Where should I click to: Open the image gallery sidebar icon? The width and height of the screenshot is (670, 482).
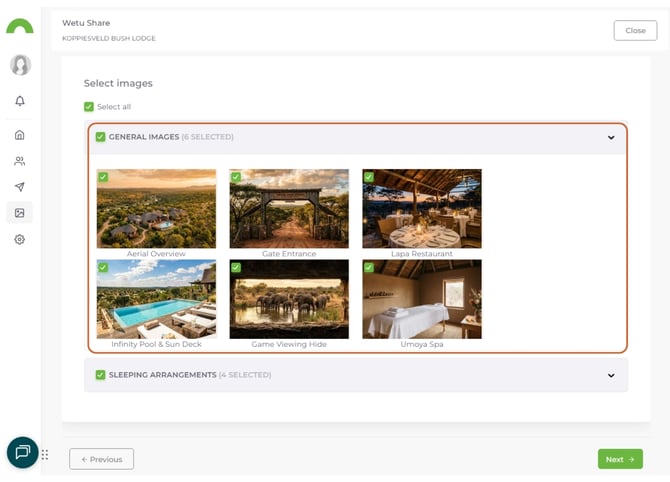tap(20, 213)
